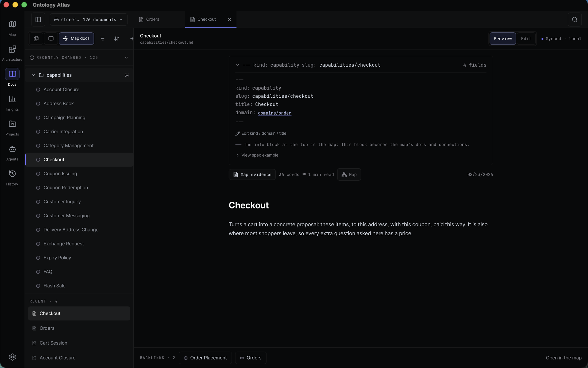Open the search magnifier icon
The image size is (588, 368).
[575, 20]
